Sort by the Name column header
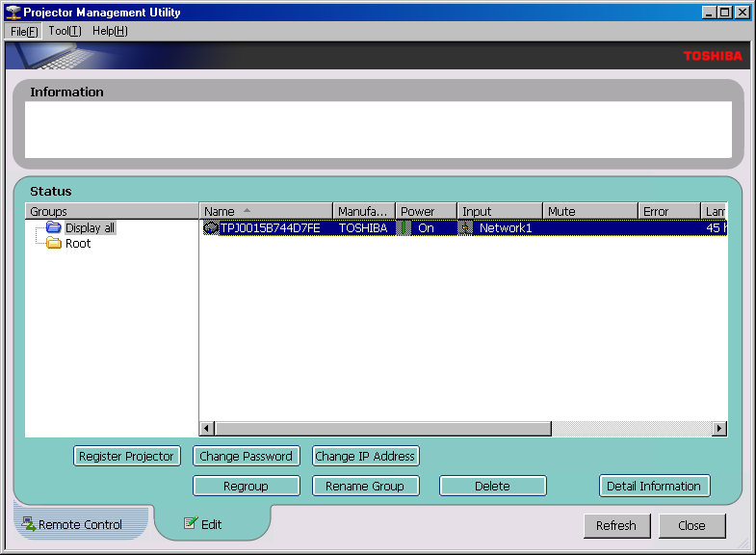The width and height of the screenshot is (756, 555). (266, 211)
